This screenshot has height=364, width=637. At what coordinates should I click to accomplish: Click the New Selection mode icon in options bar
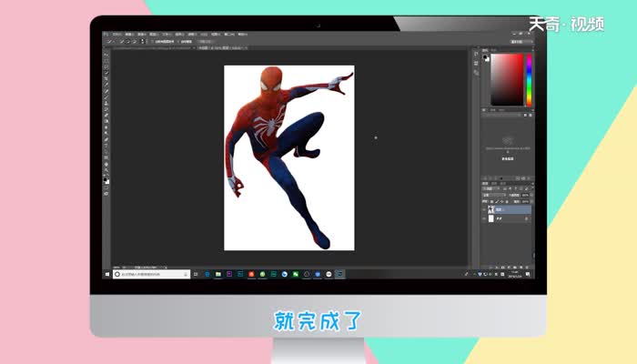click(x=122, y=42)
